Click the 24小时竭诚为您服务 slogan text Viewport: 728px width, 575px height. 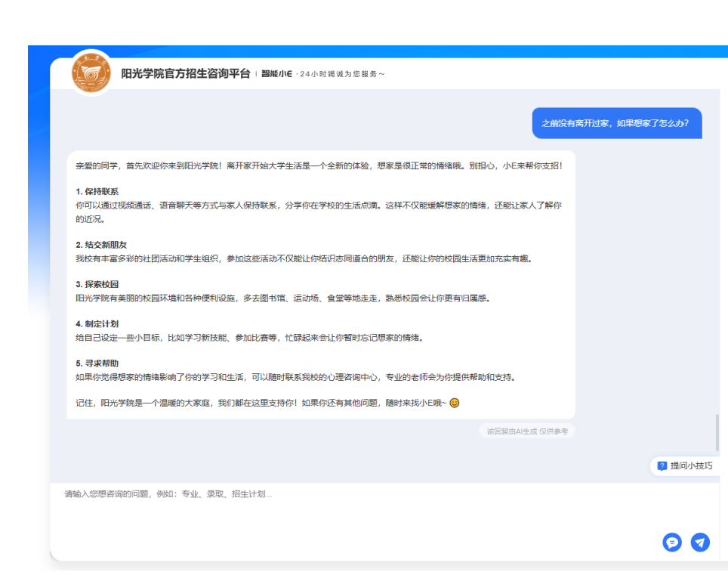click(x=342, y=74)
